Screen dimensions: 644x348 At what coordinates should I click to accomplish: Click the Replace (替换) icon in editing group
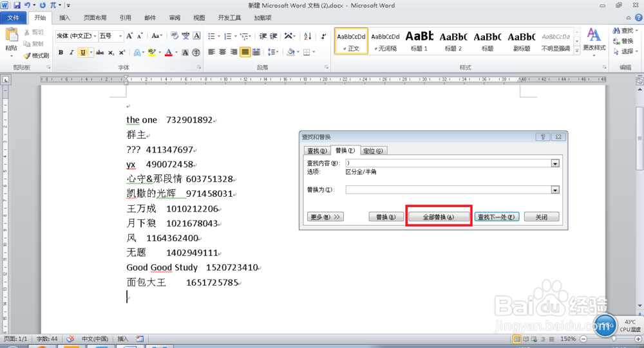click(x=616, y=41)
